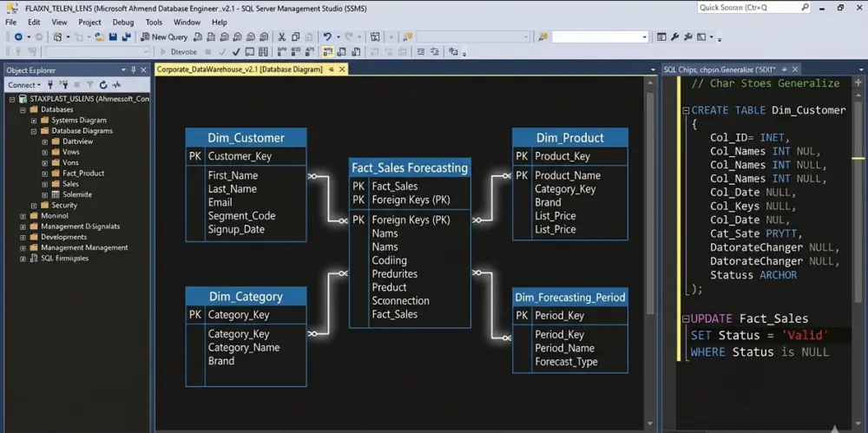This screenshot has height=433, width=868.
Task: Open the white combo box in top toolbar
Action: click(x=600, y=37)
